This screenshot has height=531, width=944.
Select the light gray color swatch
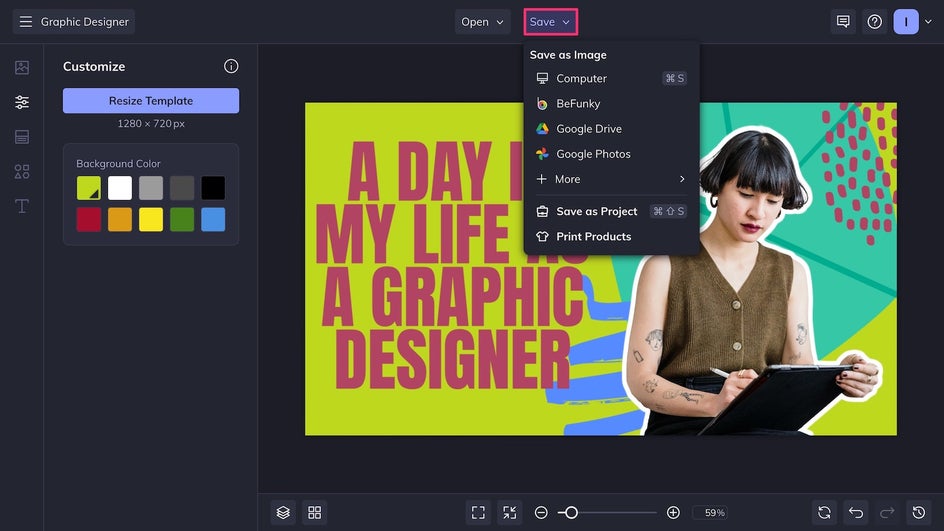point(151,188)
